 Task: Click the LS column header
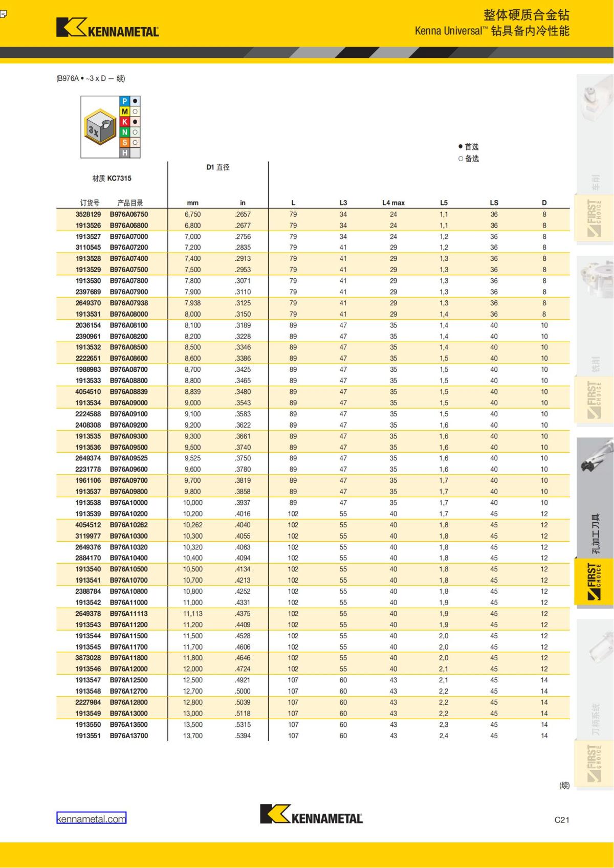[494, 203]
